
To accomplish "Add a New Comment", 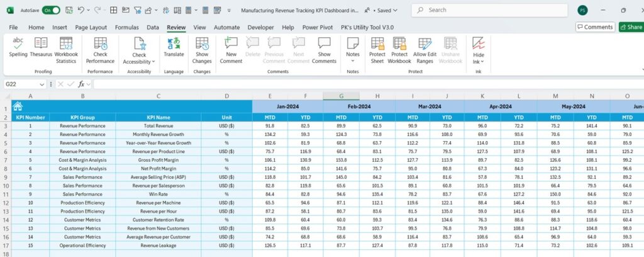I will coord(231,50).
